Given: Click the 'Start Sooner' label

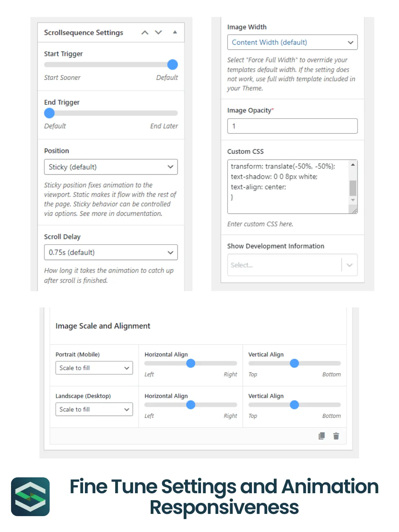Looking at the screenshot, I should point(62,78).
